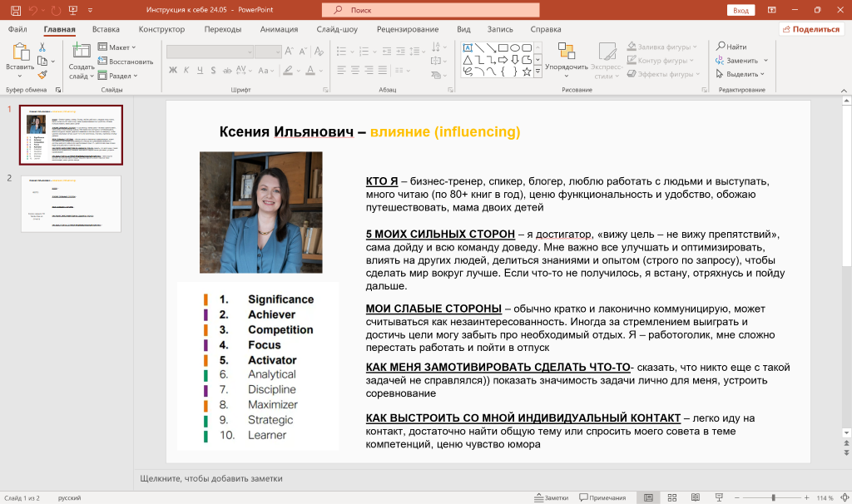Viewport: 852px width, 504px height.
Task: Click the zoom slider handle in status bar
Action: [773, 497]
